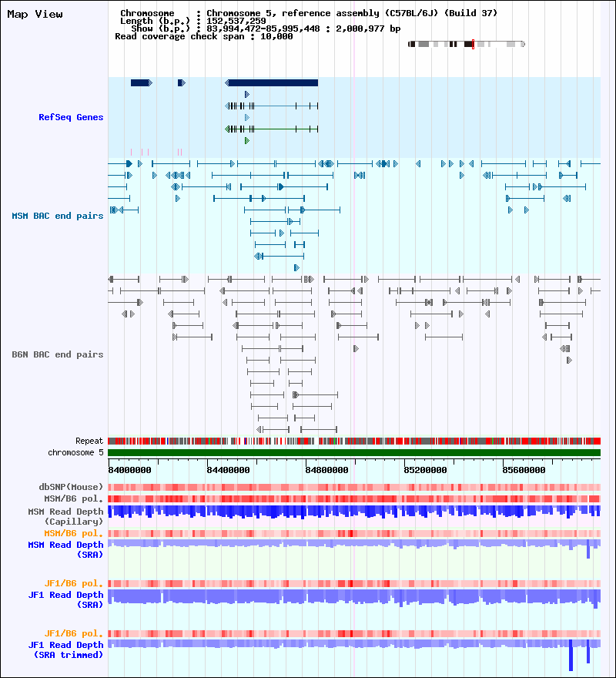Click the Repeat track label
Viewport: 616px width, 678px height.
(x=89, y=441)
